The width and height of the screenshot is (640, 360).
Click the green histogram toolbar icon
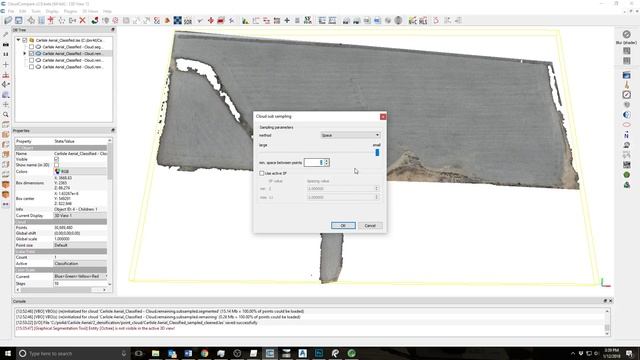click(x=245, y=20)
